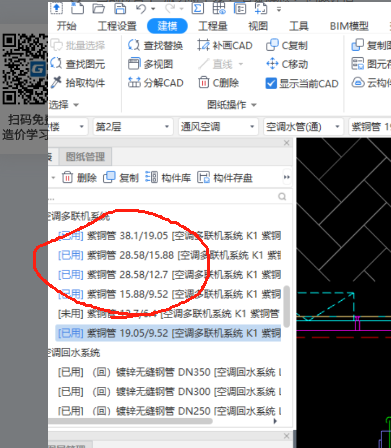
Task: Open the 开始 ribbon tab
Action: tap(66, 26)
